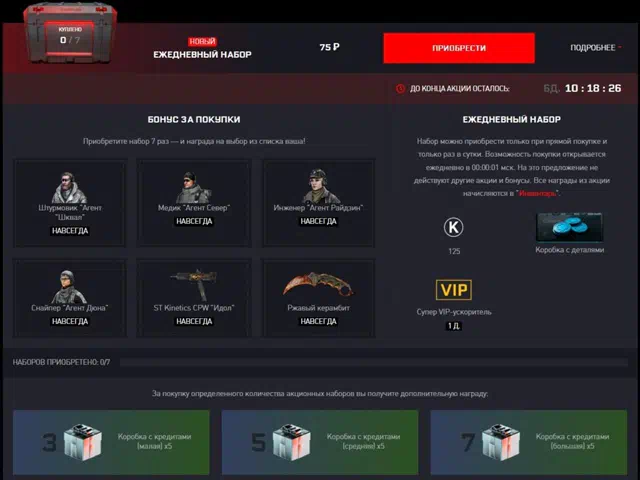
Task: Click the 1 Д. duration label
Action: pyautogui.click(x=453, y=326)
